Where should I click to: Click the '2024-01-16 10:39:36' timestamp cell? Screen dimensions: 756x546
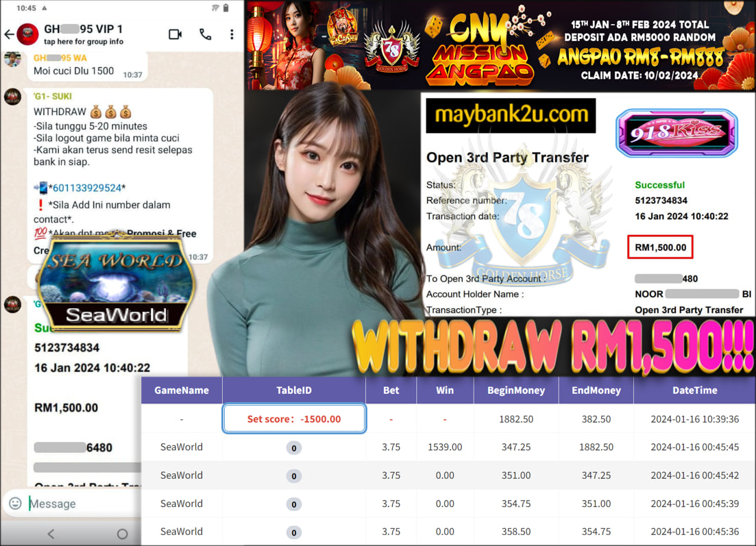(695, 419)
